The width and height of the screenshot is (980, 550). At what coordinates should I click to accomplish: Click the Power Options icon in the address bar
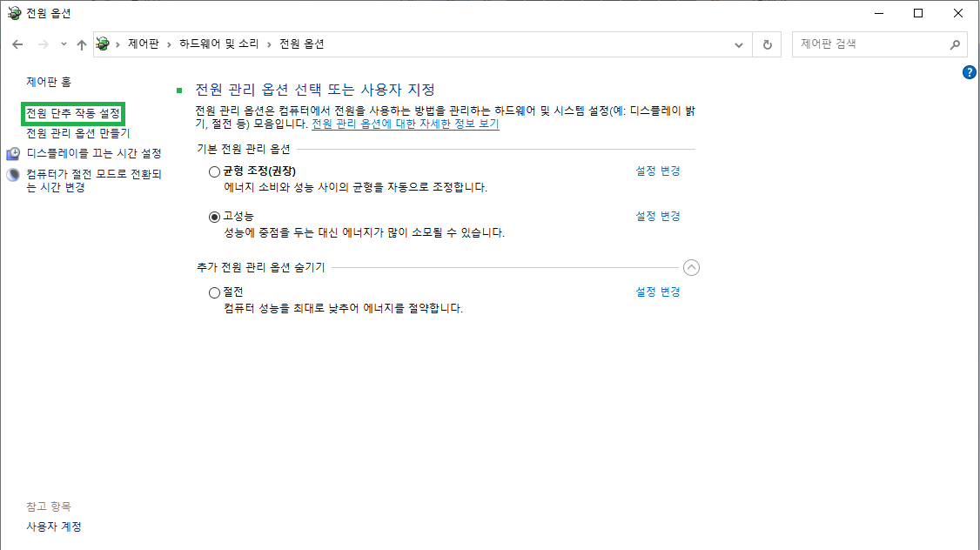(x=103, y=44)
